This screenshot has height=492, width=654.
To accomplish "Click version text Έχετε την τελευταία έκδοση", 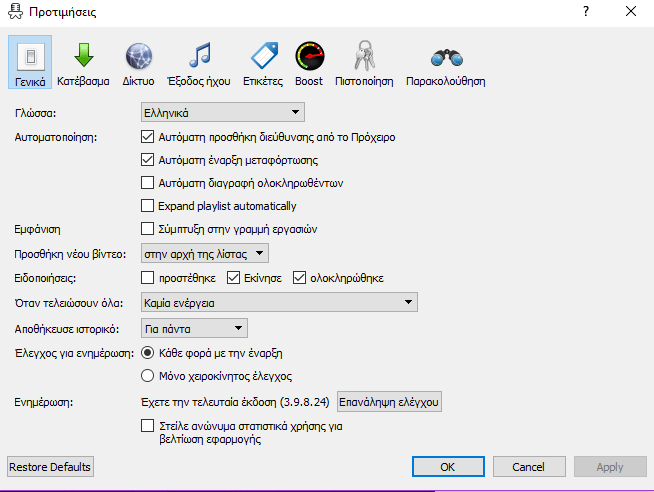I will click(235, 402).
